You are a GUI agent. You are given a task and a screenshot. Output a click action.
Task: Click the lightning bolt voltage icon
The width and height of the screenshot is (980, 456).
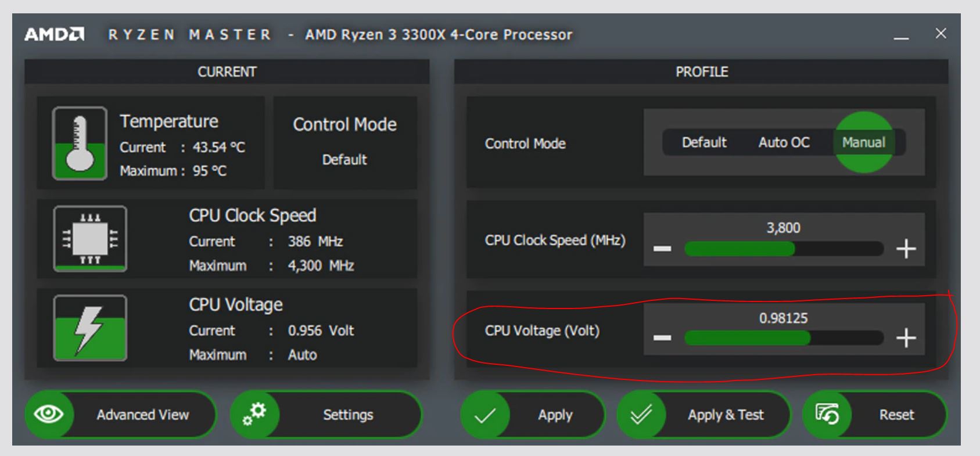click(x=90, y=328)
